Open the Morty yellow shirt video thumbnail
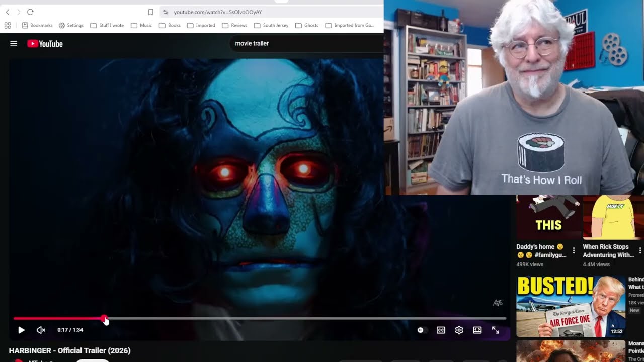This screenshot has width=644, height=362. pyautogui.click(x=613, y=217)
